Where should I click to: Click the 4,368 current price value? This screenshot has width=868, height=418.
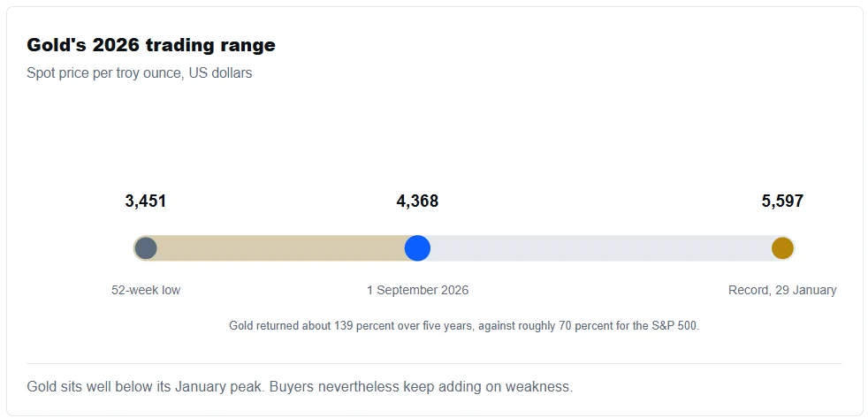[x=417, y=201]
